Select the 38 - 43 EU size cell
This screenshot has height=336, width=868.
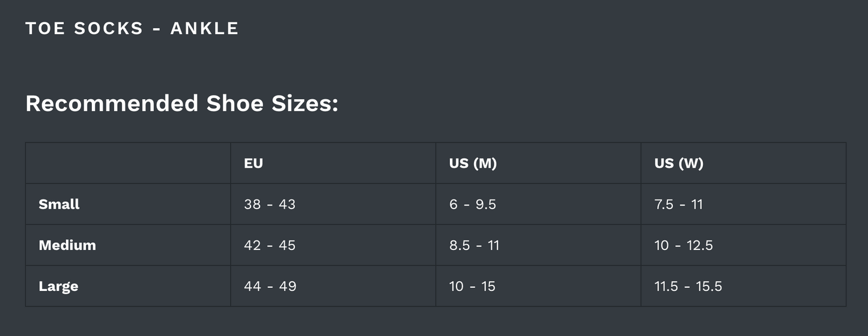pos(270,204)
